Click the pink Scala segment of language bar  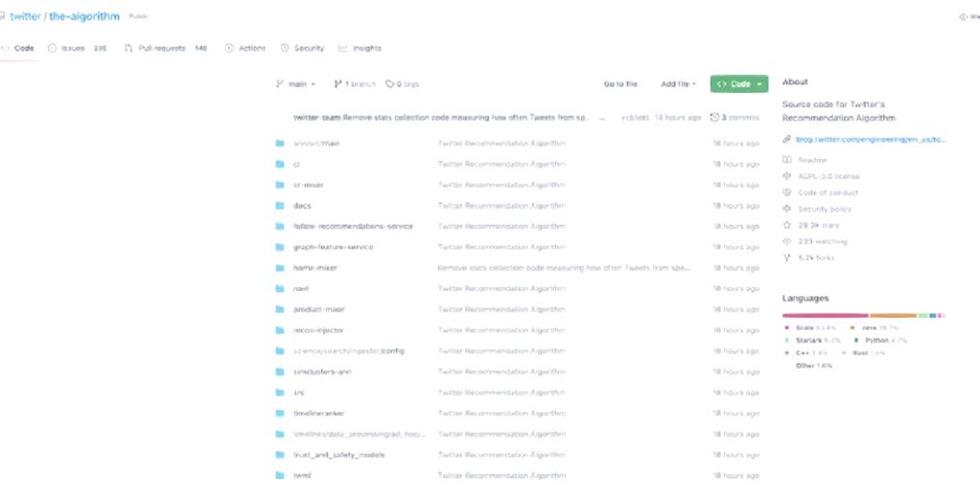[x=825, y=315]
